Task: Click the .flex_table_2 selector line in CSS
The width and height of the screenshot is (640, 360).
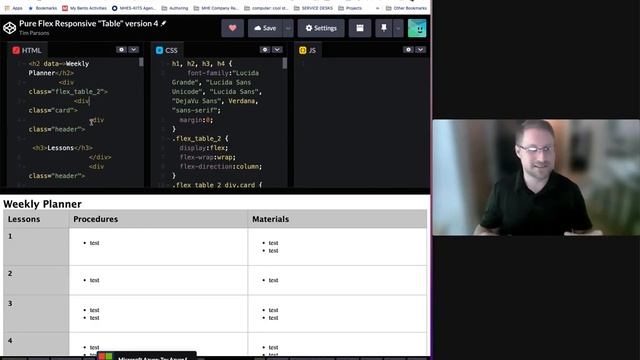Action: point(200,139)
